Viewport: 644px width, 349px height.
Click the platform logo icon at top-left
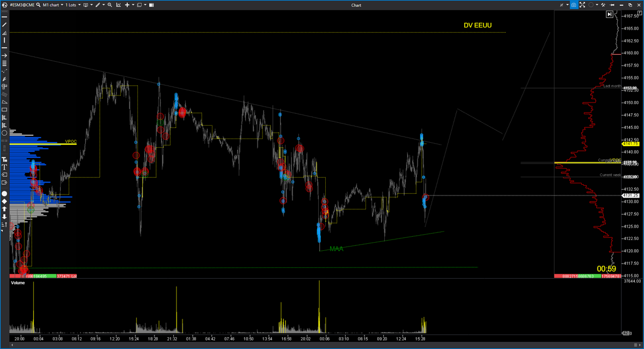pos(5,5)
